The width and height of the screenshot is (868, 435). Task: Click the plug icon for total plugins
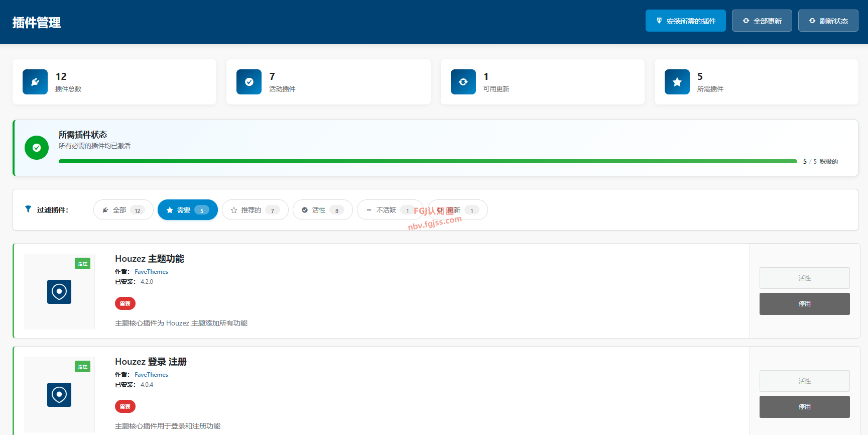35,82
